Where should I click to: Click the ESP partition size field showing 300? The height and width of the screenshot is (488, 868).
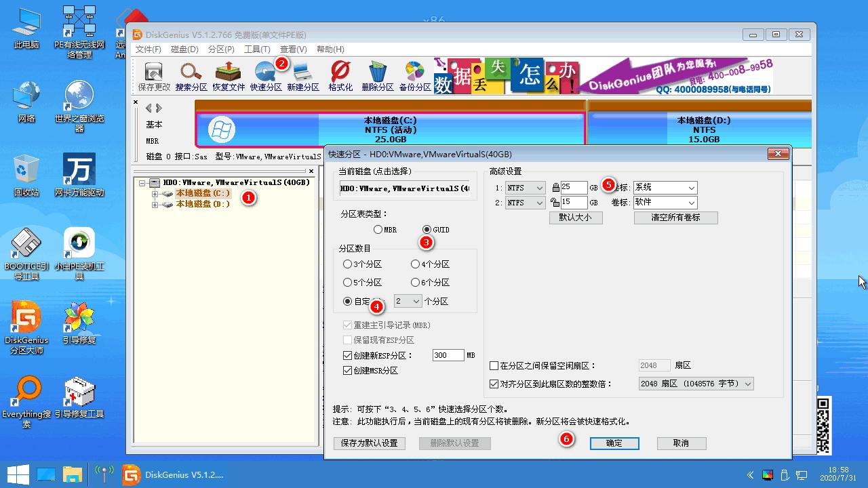tap(448, 355)
